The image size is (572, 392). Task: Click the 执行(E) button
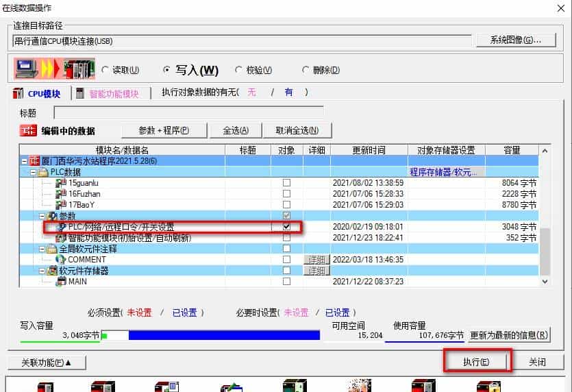[x=476, y=362]
